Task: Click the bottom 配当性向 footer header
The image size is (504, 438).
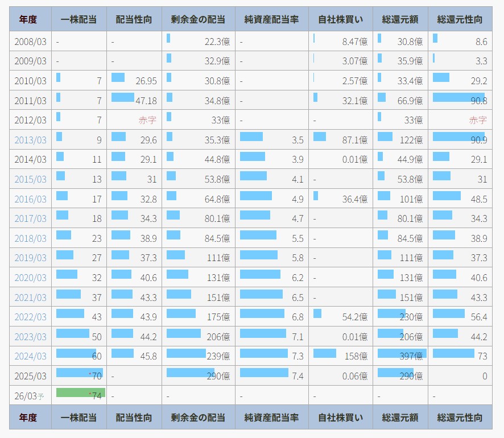Action: coord(134,418)
